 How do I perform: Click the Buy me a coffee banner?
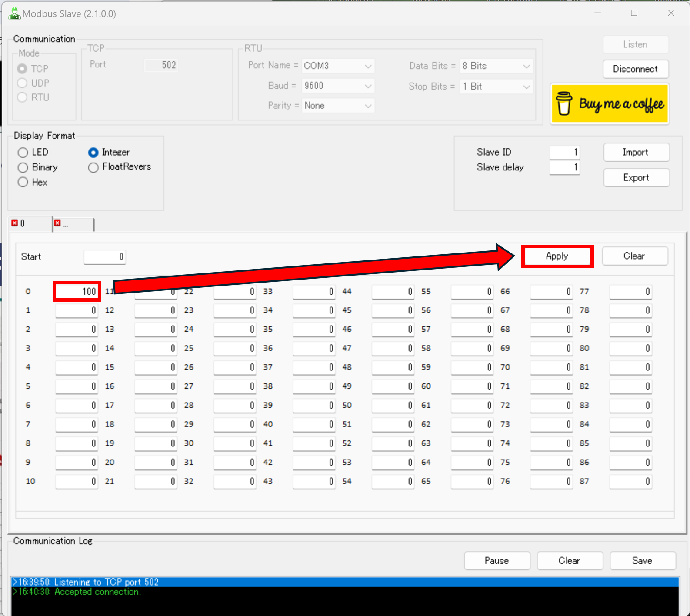pyautogui.click(x=610, y=104)
